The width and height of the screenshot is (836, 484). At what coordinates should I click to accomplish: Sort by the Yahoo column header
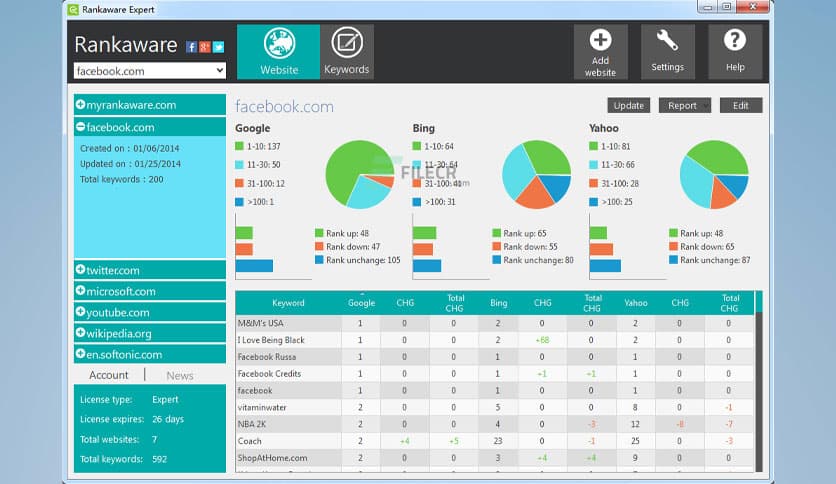point(636,303)
